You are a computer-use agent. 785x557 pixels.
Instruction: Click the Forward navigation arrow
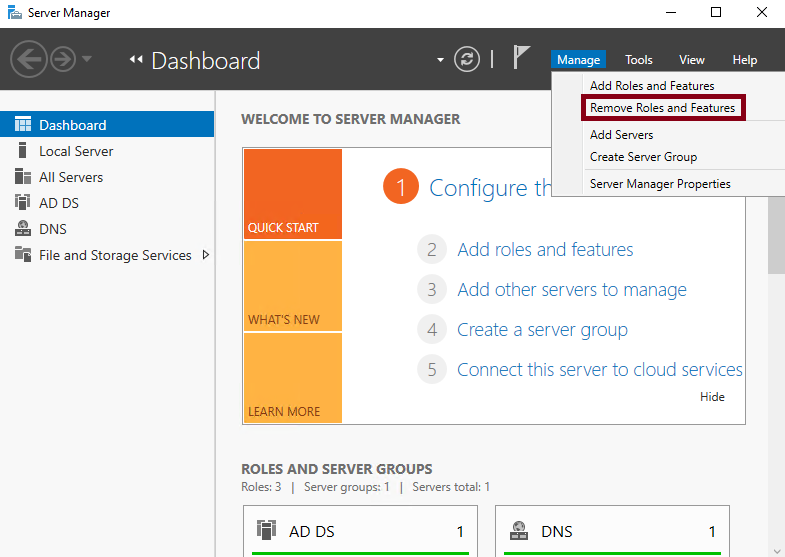[x=63, y=59]
